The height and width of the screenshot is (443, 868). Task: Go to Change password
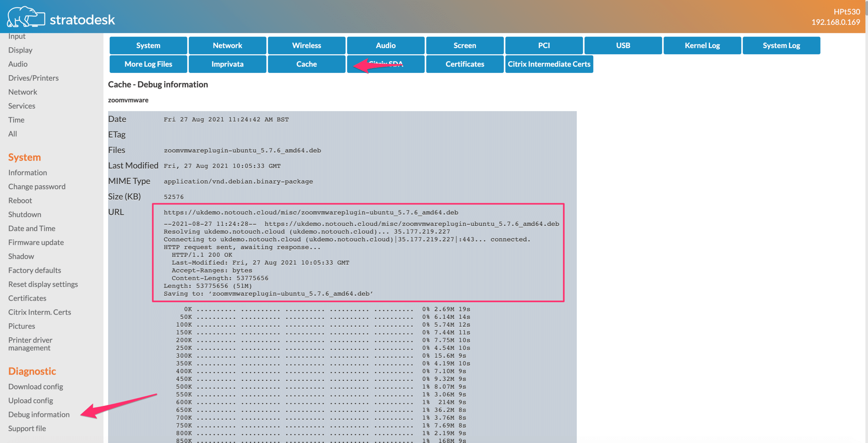[x=37, y=186]
